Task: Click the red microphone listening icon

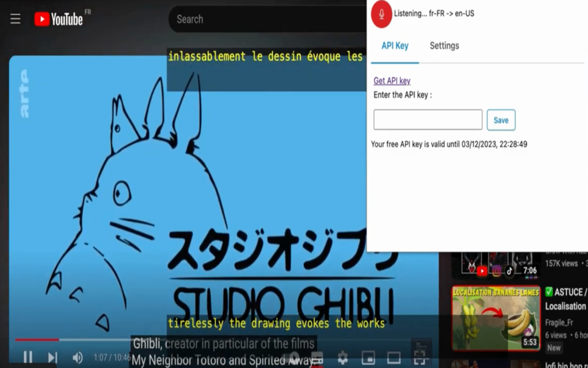Action: [381, 14]
